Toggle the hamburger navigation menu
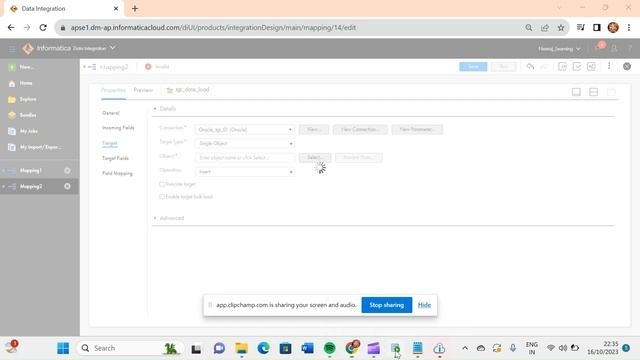 click(x=12, y=49)
